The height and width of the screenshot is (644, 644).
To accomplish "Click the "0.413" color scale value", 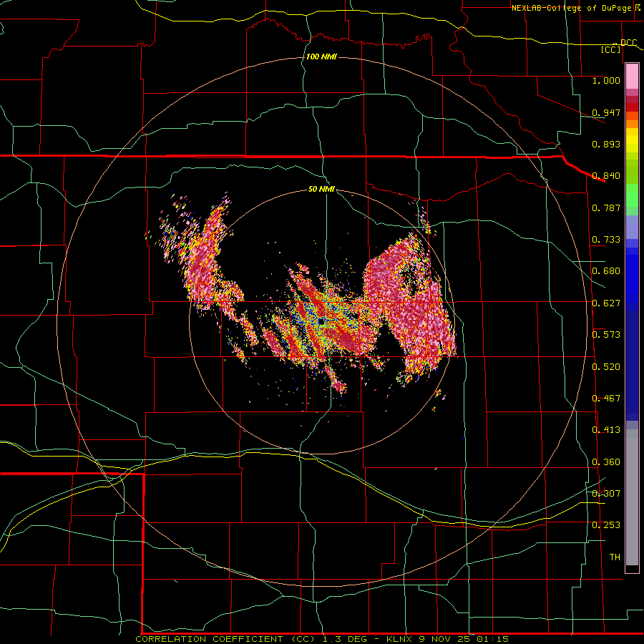I will click(606, 430).
